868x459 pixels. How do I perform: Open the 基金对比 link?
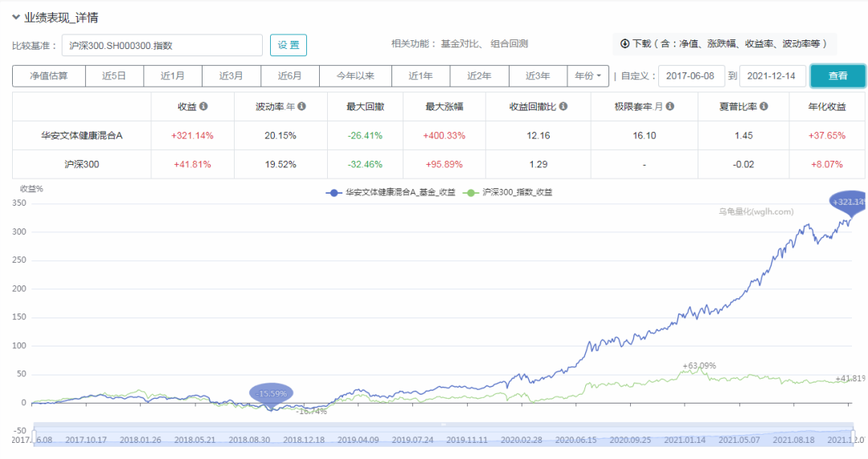460,43
